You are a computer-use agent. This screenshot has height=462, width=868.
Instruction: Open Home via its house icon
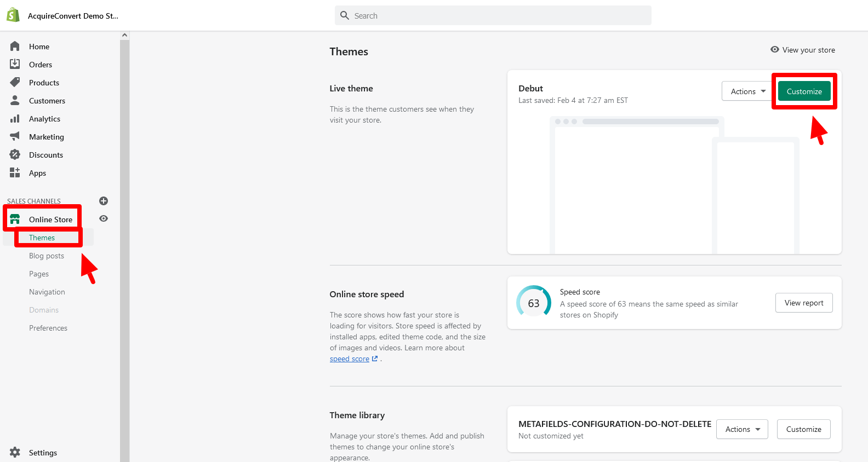(15, 47)
